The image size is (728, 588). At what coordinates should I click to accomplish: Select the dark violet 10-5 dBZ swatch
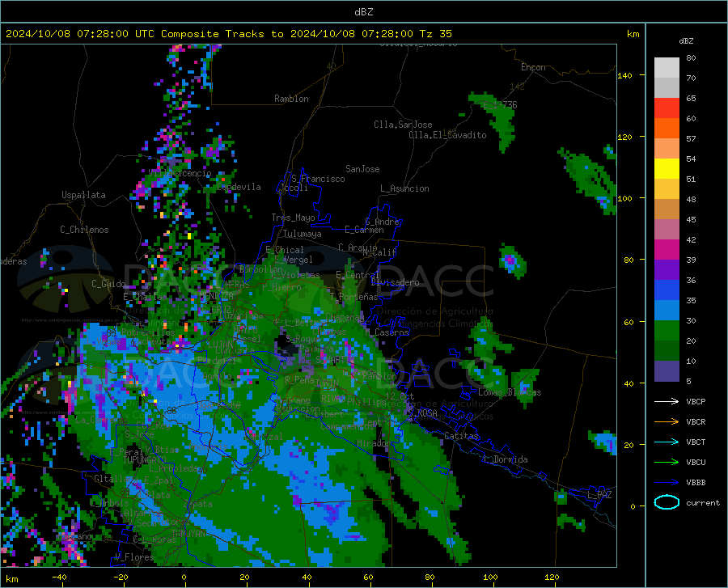pyautogui.click(x=667, y=371)
